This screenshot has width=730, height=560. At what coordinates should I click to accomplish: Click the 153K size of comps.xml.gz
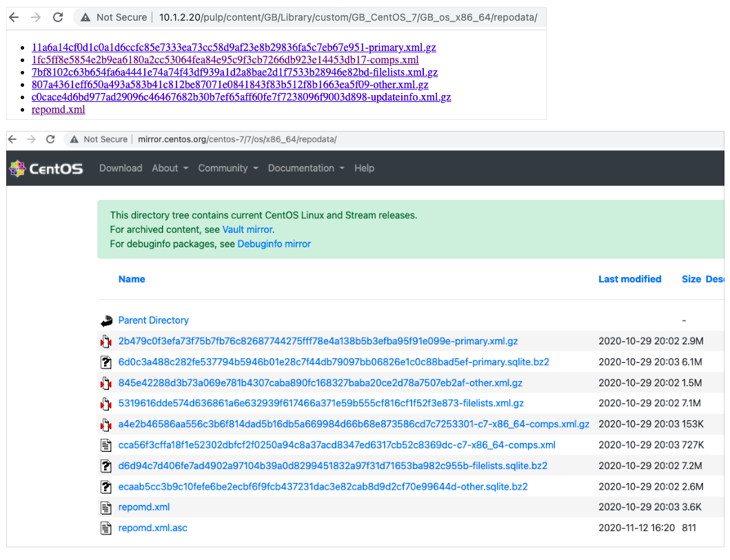pos(693,424)
